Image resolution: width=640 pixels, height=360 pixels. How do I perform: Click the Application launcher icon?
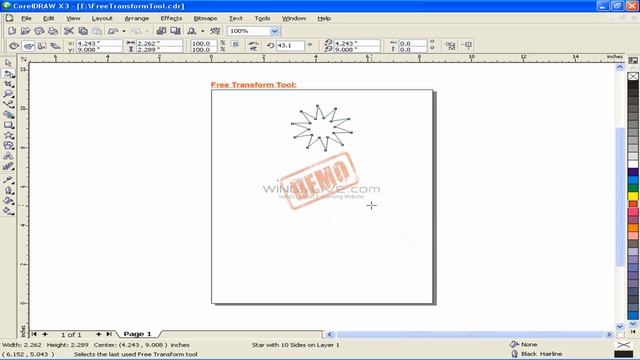click(191, 31)
